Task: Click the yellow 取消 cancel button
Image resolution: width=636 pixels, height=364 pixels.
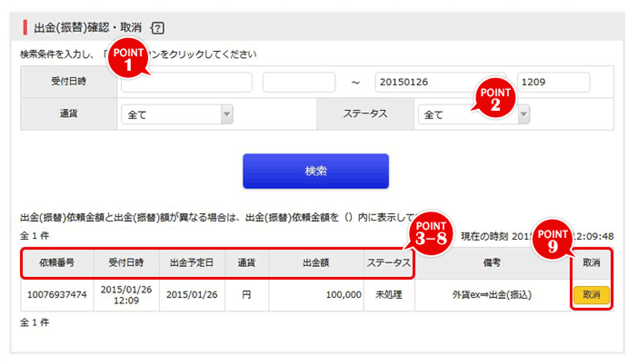Action: click(x=591, y=295)
